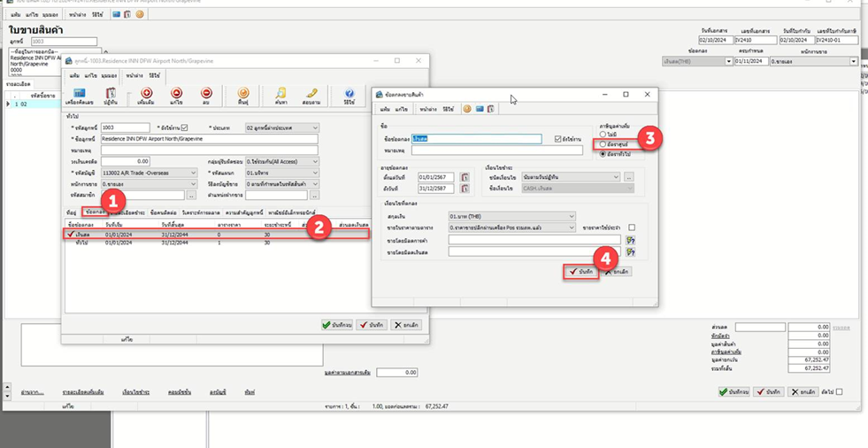Click ยกเลิก cancel button in customer window
Screen dimensions: 868x448
coord(406,325)
